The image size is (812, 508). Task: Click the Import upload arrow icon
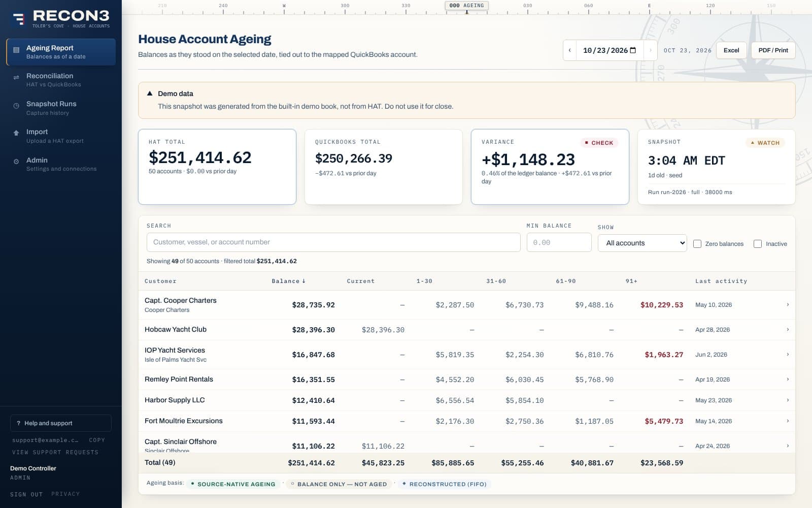pos(16,132)
